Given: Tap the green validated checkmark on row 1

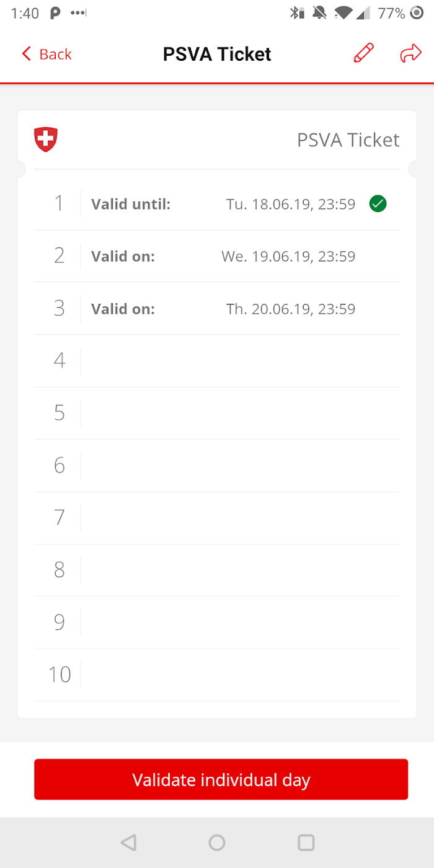Looking at the screenshot, I should [378, 203].
